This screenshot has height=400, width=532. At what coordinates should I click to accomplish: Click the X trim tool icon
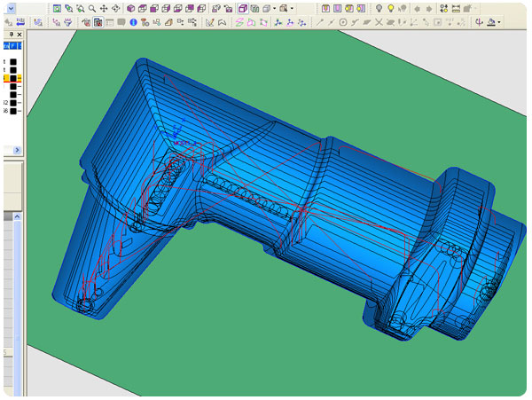[379, 22]
